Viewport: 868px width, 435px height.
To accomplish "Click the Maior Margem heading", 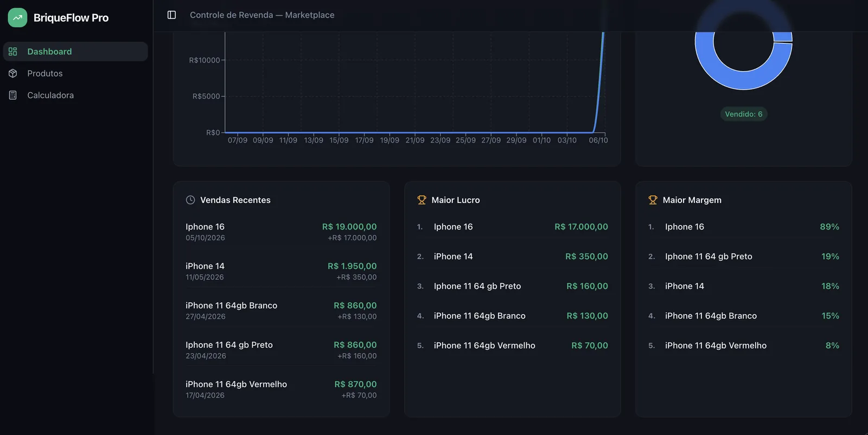I will point(692,200).
